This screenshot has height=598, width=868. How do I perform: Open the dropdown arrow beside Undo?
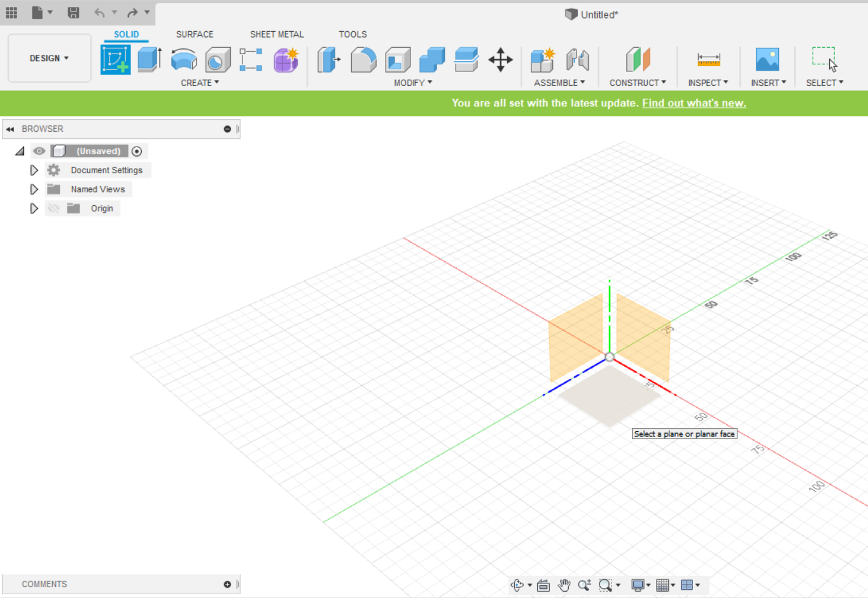point(115,13)
